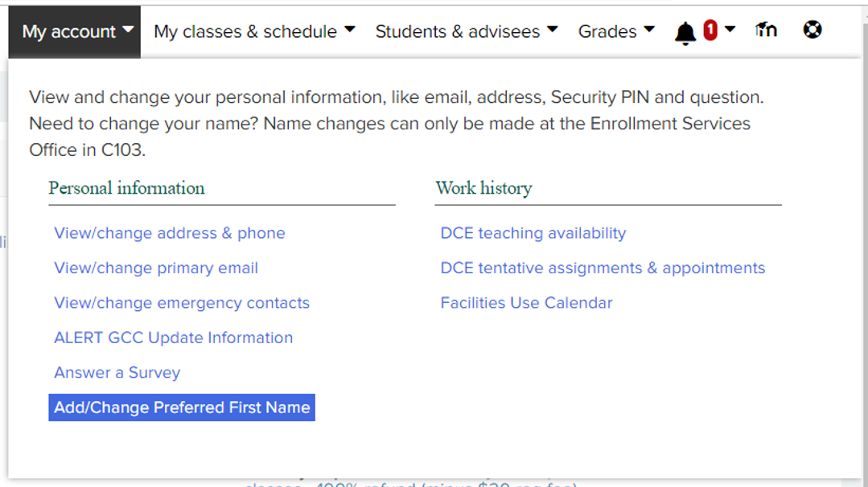Screen dimensions: 868x487
Task: Click DCE teaching availability
Action: [x=533, y=232]
